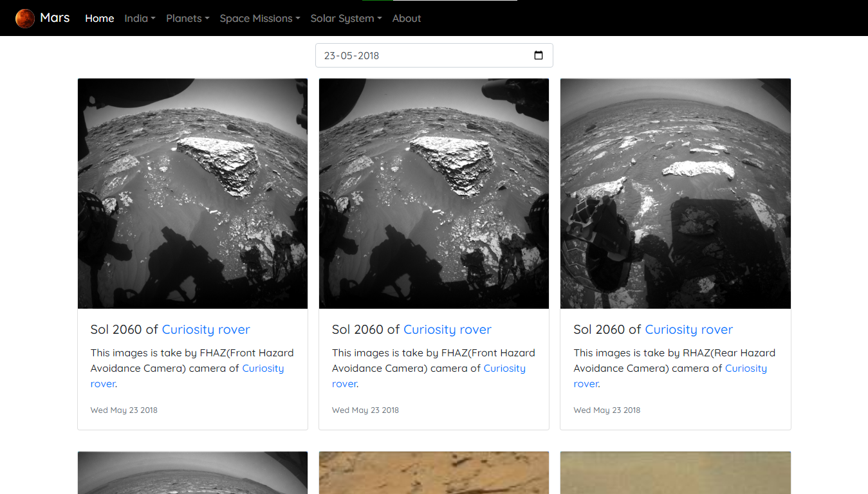Click Curiosity rover title link in RHAZ card
868x494 pixels.
pos(688,329)
